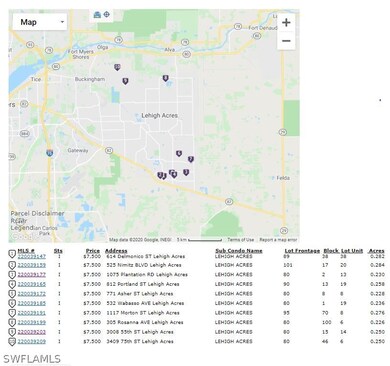Open the Map type dropdown
This screenshot has height=366, width=390.
tap(40, 22)
